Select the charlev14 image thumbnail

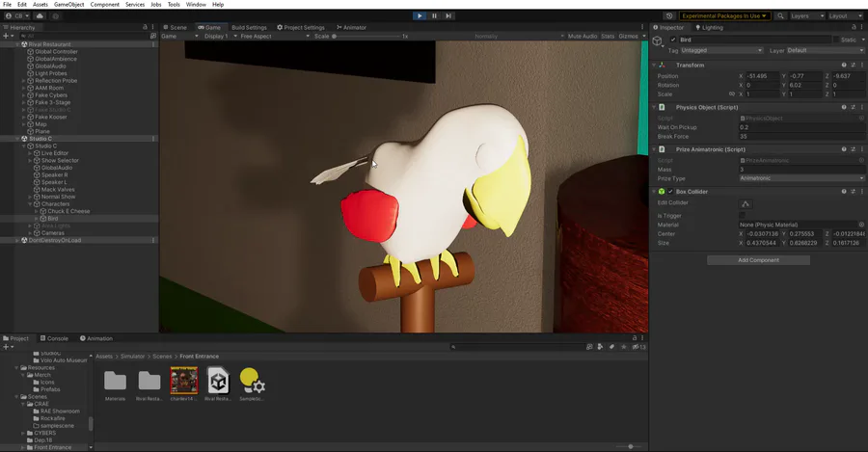tap(184, 380)
